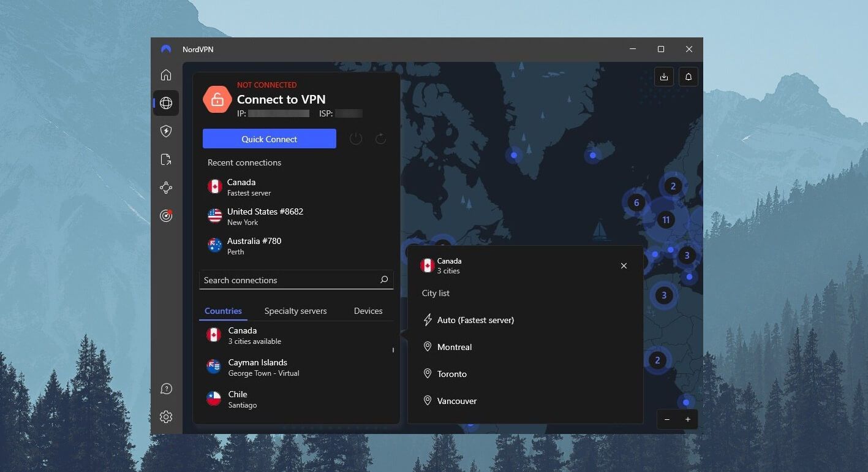Switch to the Devices tab
This screenshot has width=868, height=472.
(368, 311)
